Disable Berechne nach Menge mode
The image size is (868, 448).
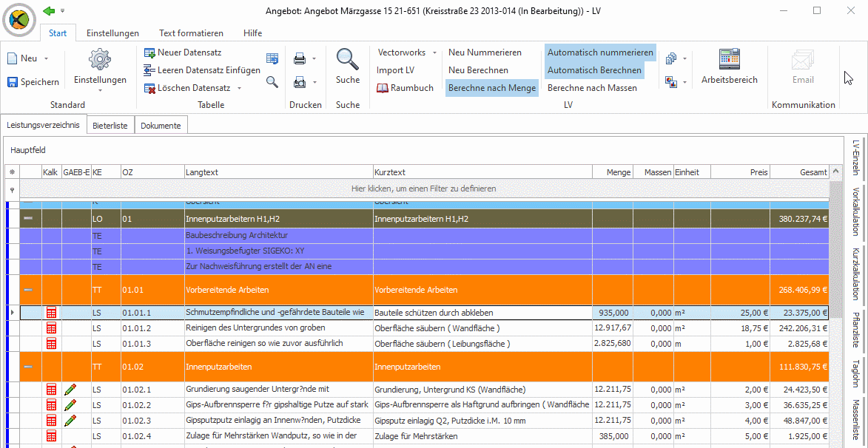tap(492, 88)
